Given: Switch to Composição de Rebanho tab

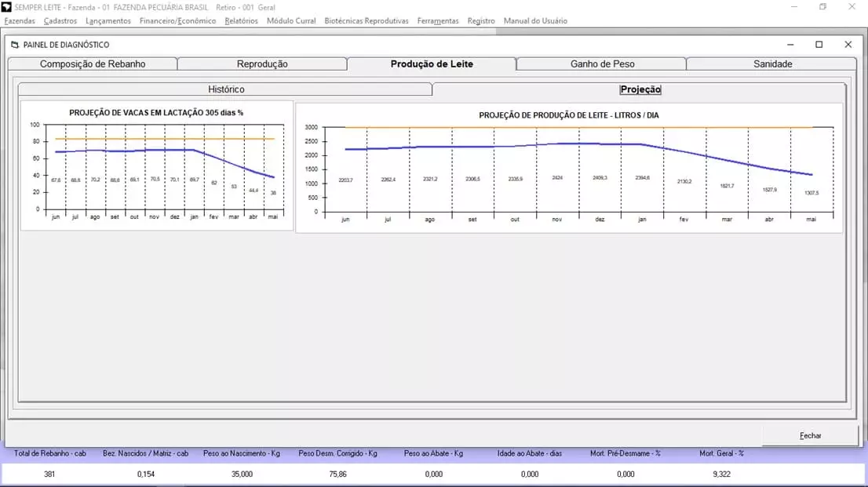Looking at the screenshot, I should (93, 64).
